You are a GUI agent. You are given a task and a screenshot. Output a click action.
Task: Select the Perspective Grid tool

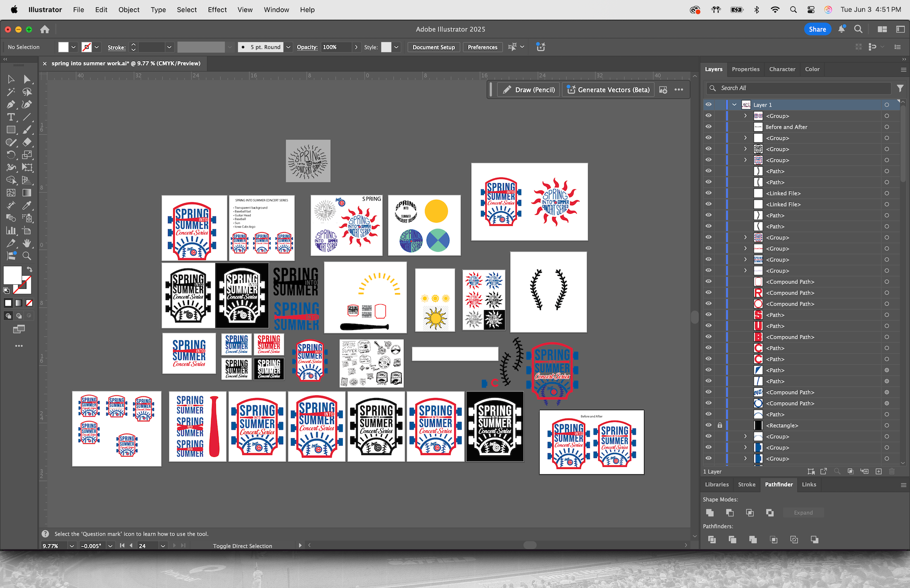(x=27, y=181)
